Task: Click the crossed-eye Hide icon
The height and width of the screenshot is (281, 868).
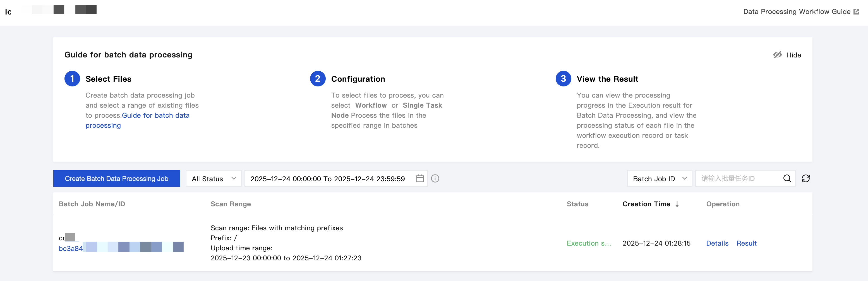Action: [777, 55]
